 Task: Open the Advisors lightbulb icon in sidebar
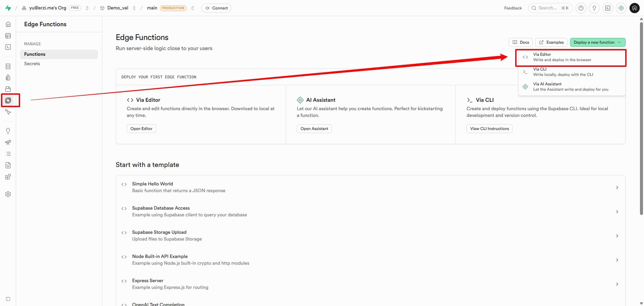pyautogui.click(x=8, y=131)
